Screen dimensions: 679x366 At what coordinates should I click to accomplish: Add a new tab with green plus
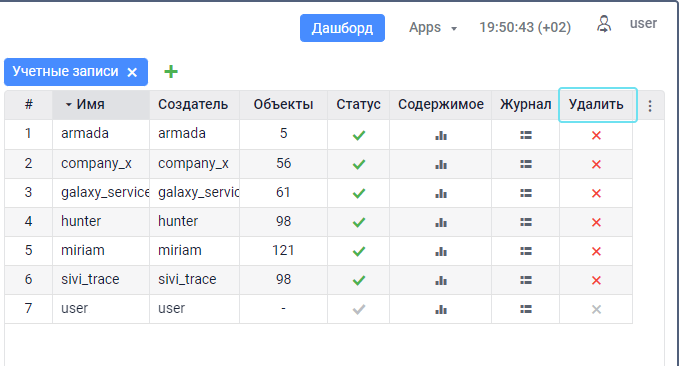[171, 71]
